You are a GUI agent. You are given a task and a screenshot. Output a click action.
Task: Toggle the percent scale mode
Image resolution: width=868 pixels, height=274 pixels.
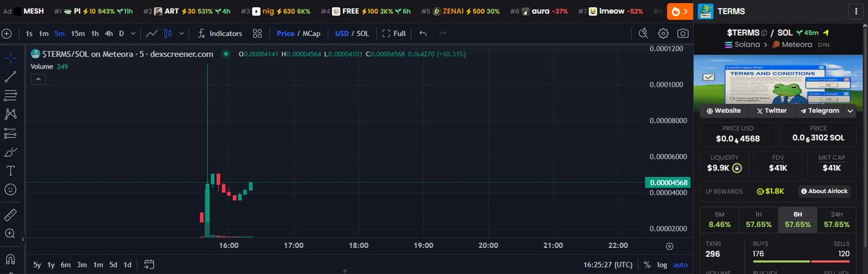(647, 265)
